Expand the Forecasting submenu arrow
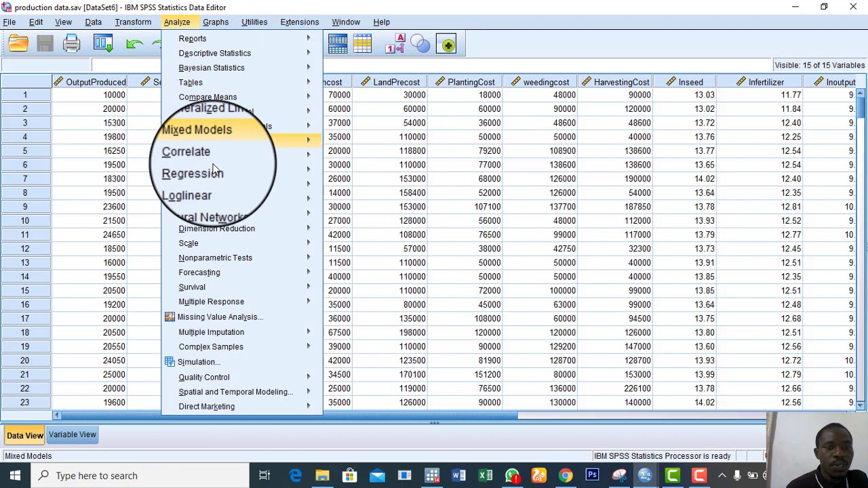This screenshot has width=868, height=488. pyautogui.click(x=309, y=272)
